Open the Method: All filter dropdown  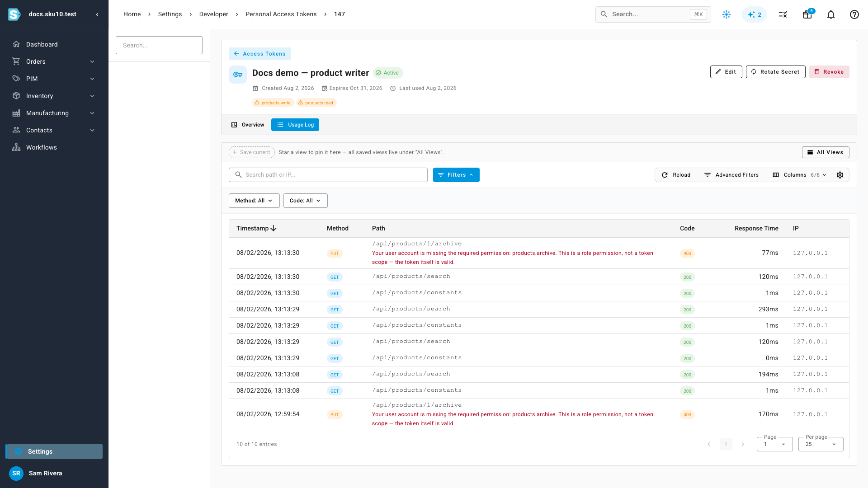click(254, 201)
